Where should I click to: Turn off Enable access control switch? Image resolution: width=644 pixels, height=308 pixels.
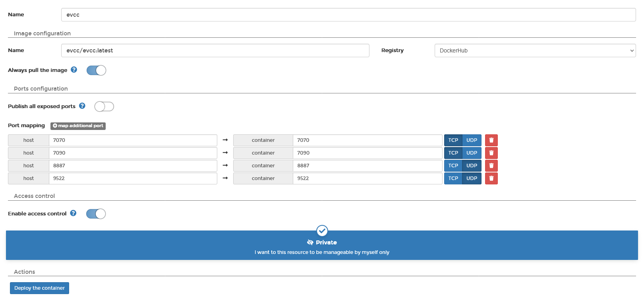(96, 214)
